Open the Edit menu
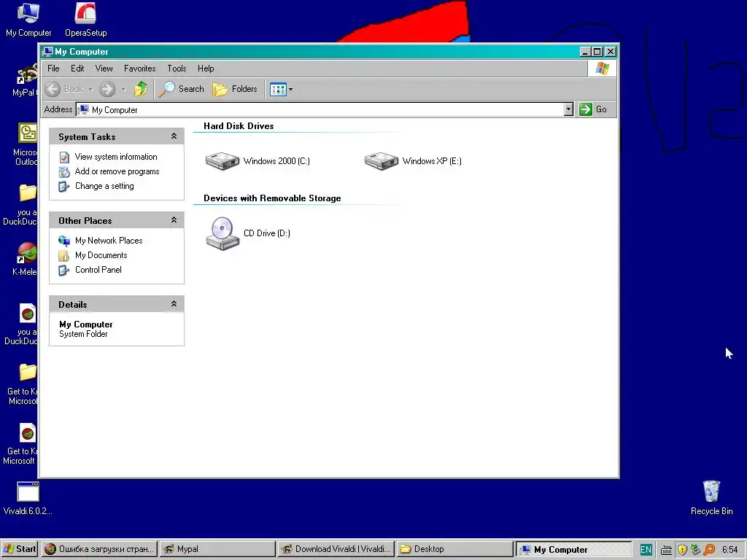 77,69
